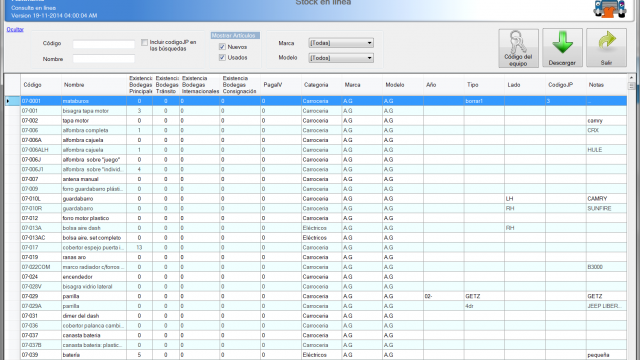Click the 'bolsa aire dash' cell
The image size is (640, 360).
pos(94,228)
